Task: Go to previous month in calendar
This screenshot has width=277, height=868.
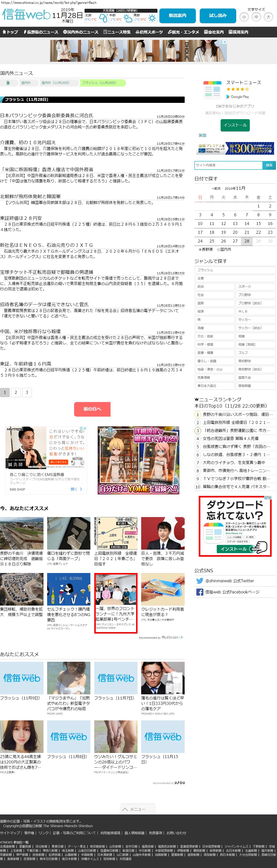Action: [216, 188]
